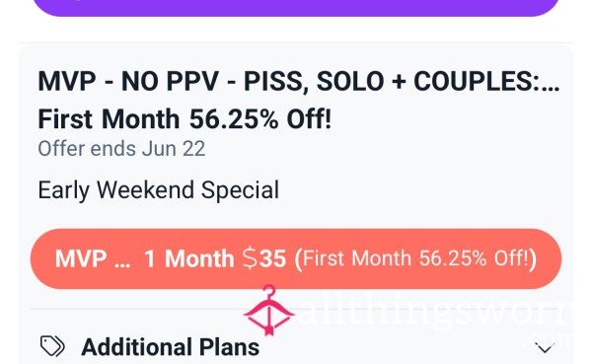Click the Offer ends Jun 22 text
592x364 pixels.
[121, 149]
